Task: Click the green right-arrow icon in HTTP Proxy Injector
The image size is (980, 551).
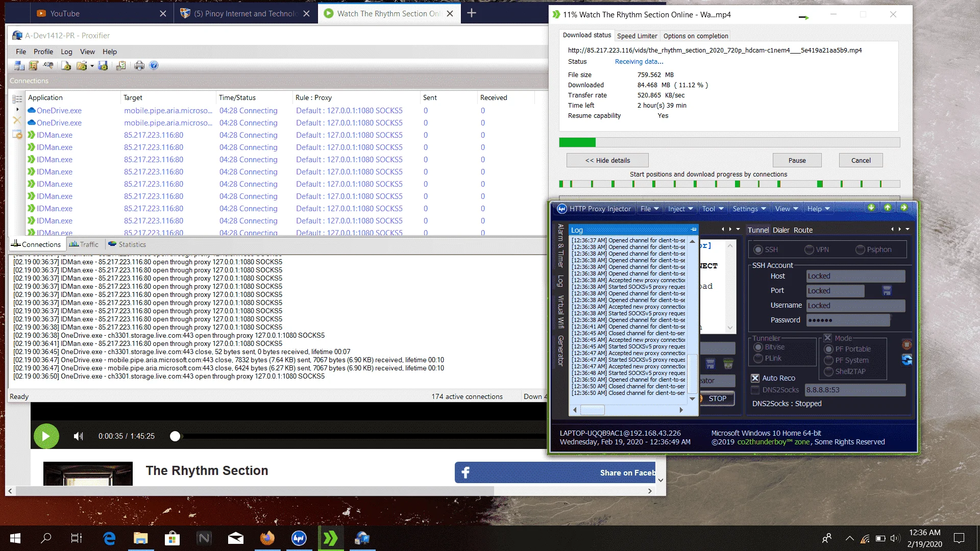Action: point(904,208)
